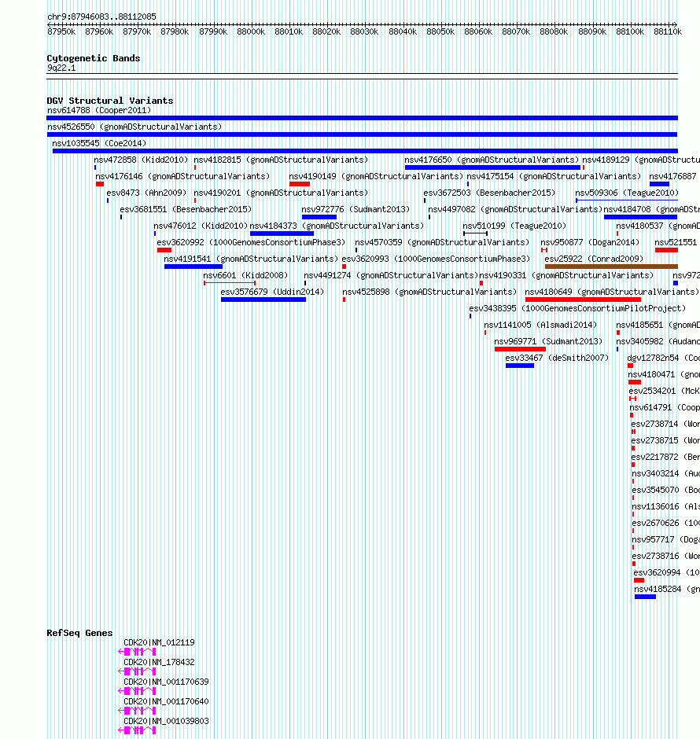Select the nsv4185651 variant label
Viewport: 700px width, 739px height.
[658, 325]
